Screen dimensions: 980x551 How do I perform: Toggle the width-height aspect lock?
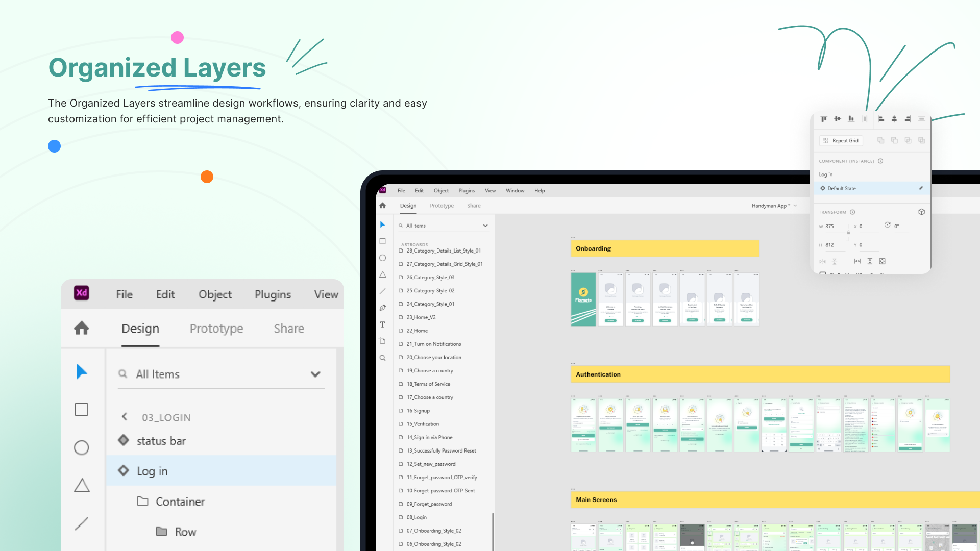point(848,232)
